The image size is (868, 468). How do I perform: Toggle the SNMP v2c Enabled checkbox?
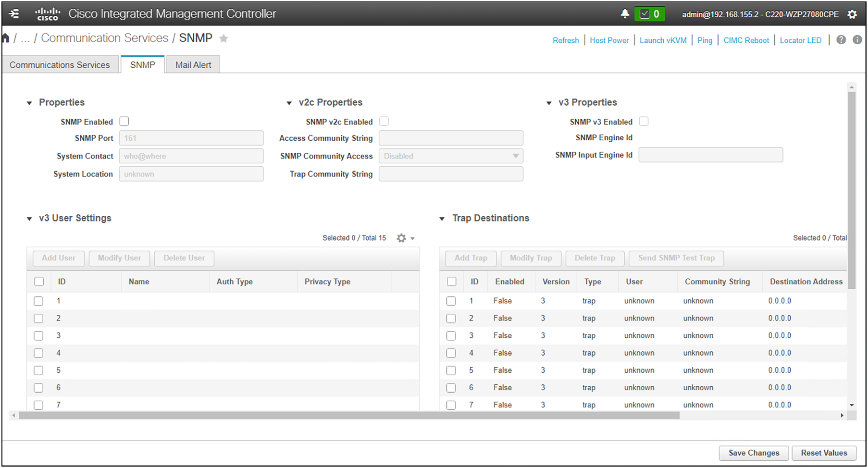[x=384, y=122]
